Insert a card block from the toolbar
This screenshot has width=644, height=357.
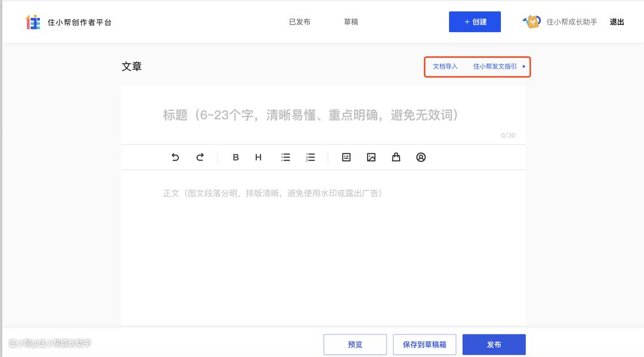[346, 158]
